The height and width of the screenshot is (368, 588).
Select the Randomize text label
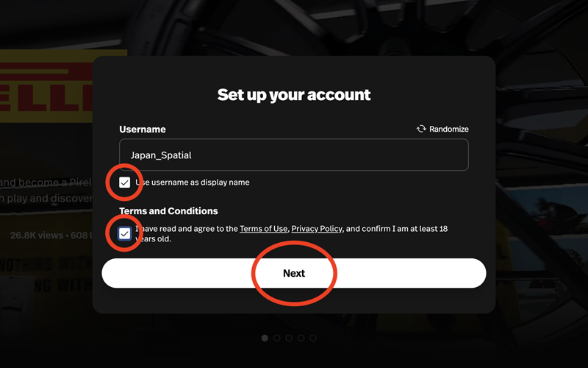click(x=449, y=130)
